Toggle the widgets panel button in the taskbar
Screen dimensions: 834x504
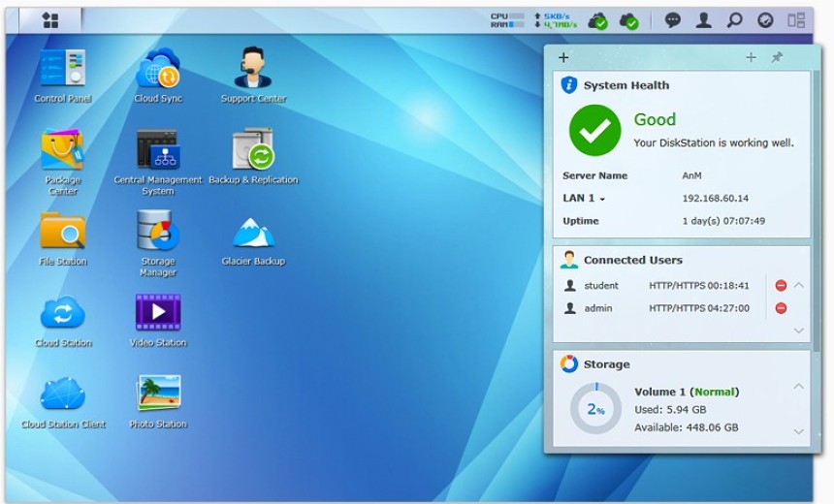796,20
